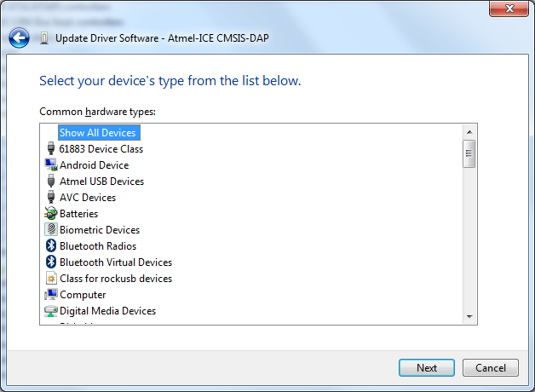Screen dimensions: 535x392
Task: Select AVC Devices list item text
Action: click(87, 198)
